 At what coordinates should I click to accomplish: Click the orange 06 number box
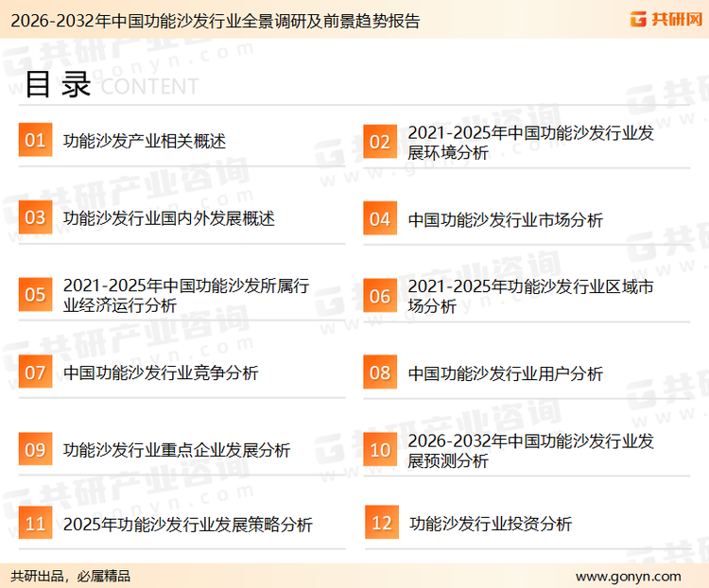click(x=380, y=296)
